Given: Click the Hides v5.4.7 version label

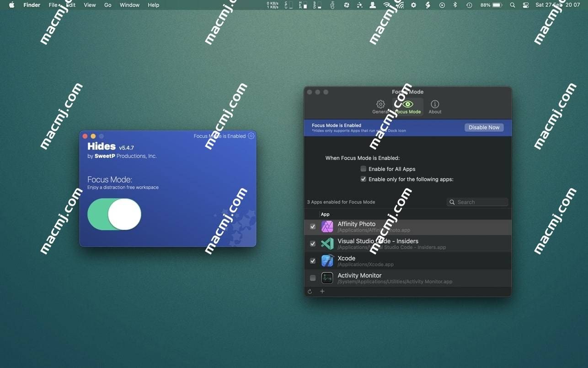Looking at the screenshot, I should point(111,146).
